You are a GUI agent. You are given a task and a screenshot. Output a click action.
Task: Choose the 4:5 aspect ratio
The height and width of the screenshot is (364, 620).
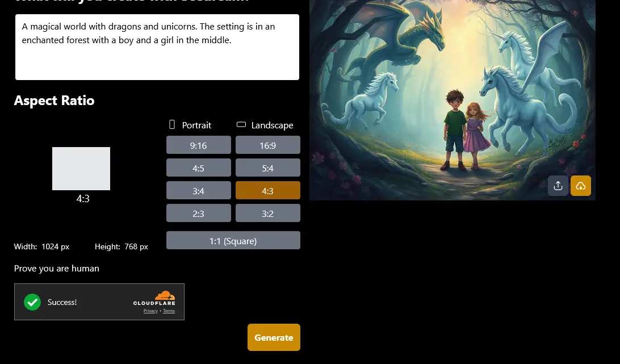(199, 168)
